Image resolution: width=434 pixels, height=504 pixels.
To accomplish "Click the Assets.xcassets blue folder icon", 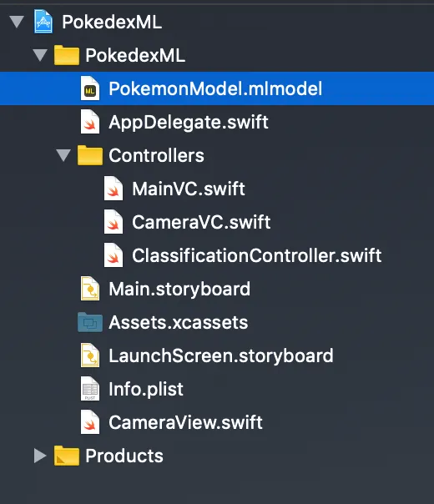I will pos(90,322).
